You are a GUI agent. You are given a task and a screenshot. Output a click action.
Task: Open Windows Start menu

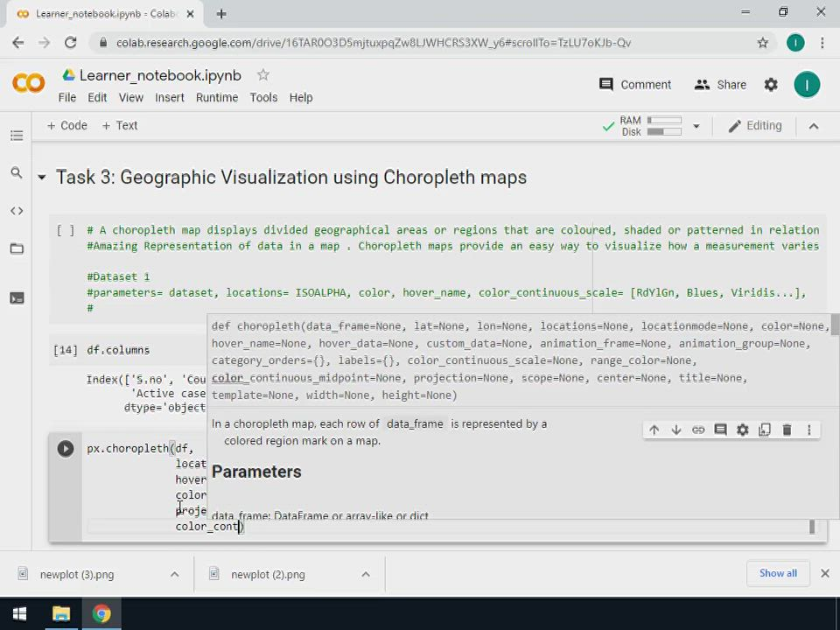pyautogui.click(x=20, y=614)
